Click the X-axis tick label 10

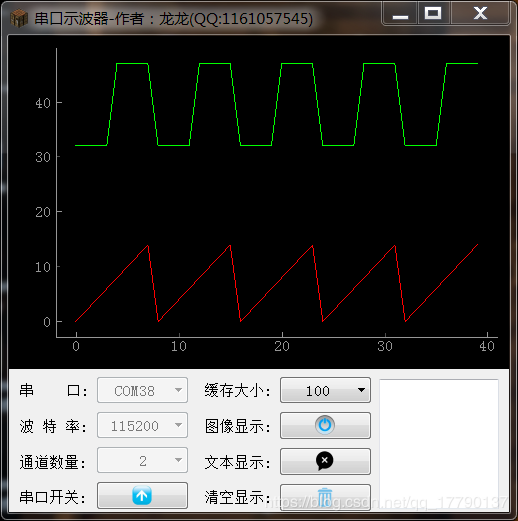pyautogui.click(x=179, y=347)
